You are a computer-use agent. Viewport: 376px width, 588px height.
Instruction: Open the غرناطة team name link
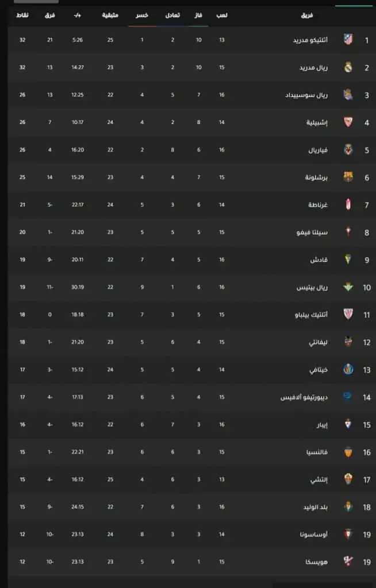click(x=318, y=205)
